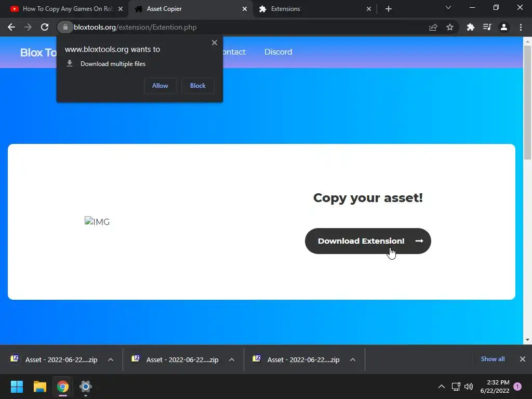This screenshot has height=399, width=532.
Task: Click the broken IMG placeholder
Action: [97, 221]
